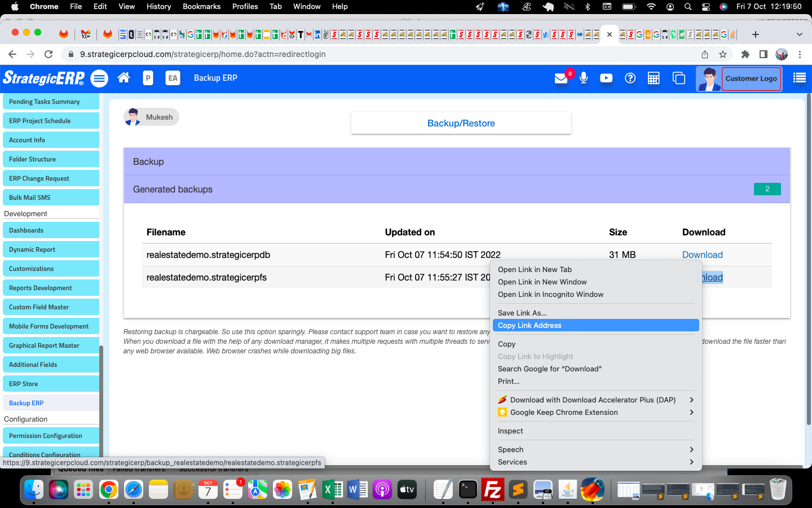The width and height of the screenshot is (812, 508).
Task: Download the realestatedemo.strategicerpdb backup
Action: pos(702,255)
